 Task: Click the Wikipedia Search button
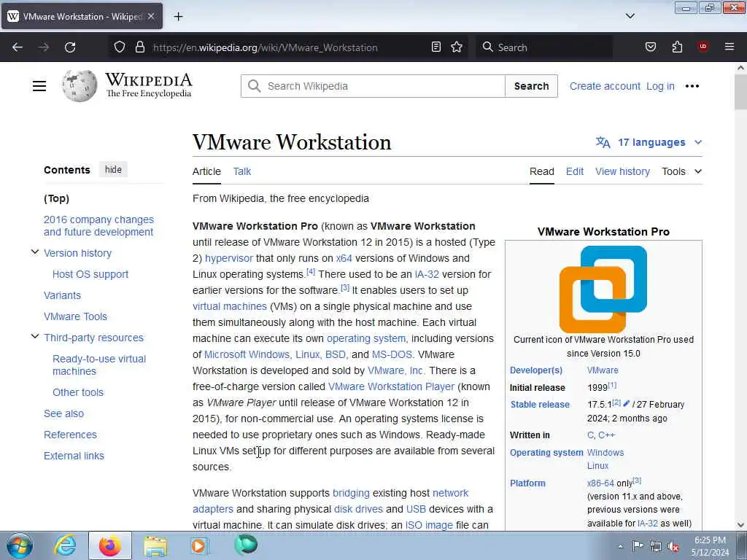coord(531,86)
